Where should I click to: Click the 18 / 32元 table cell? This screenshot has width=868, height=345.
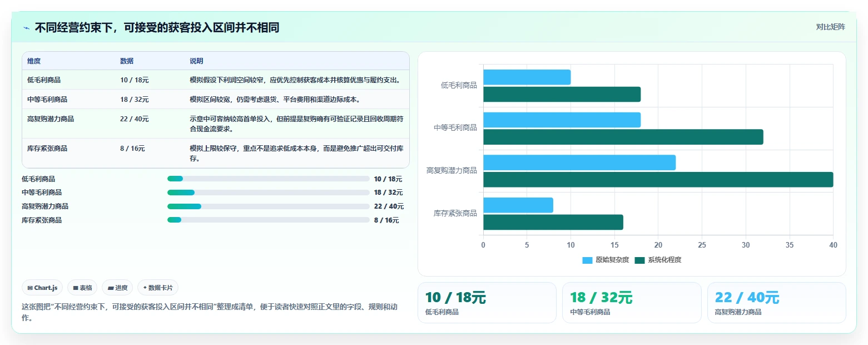[x=134, y=100]
